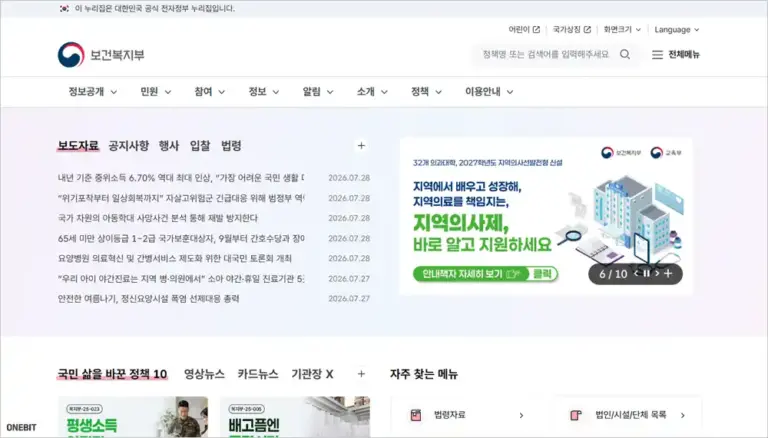
Task: Open article on 국가보훈대상자 간호수당
Action: [181, 239]
